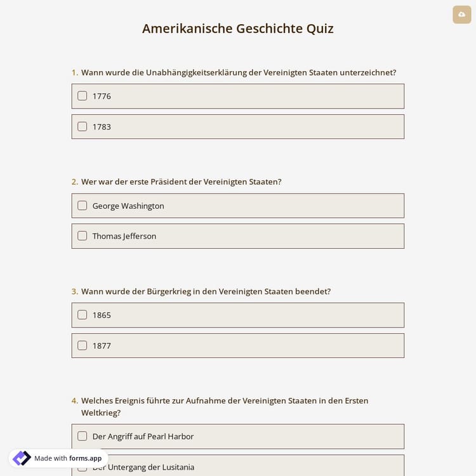The image size is (476, 476).
Task: Click the forms.app logo icon
Action: pos(22,458)
